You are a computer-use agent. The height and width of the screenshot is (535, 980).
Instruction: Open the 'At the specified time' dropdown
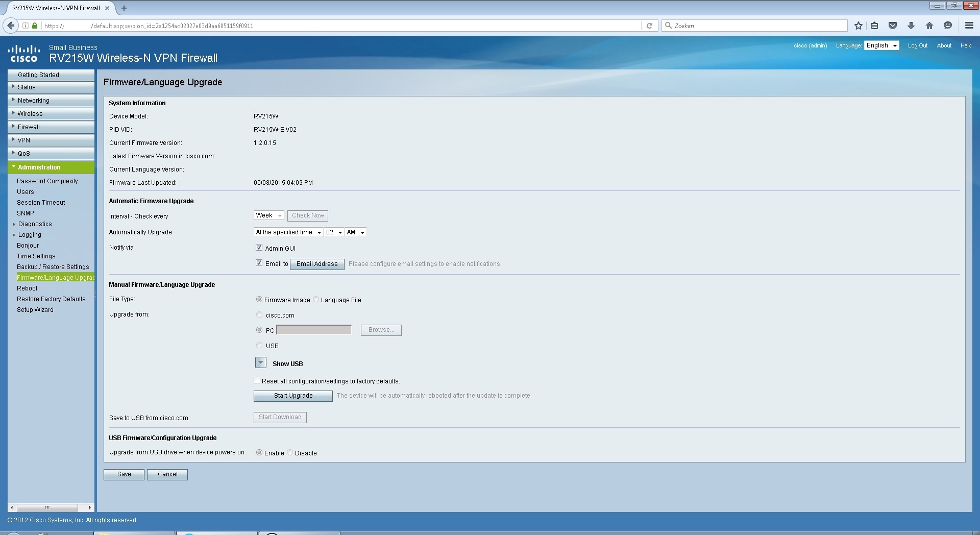(x=288, y=232)
